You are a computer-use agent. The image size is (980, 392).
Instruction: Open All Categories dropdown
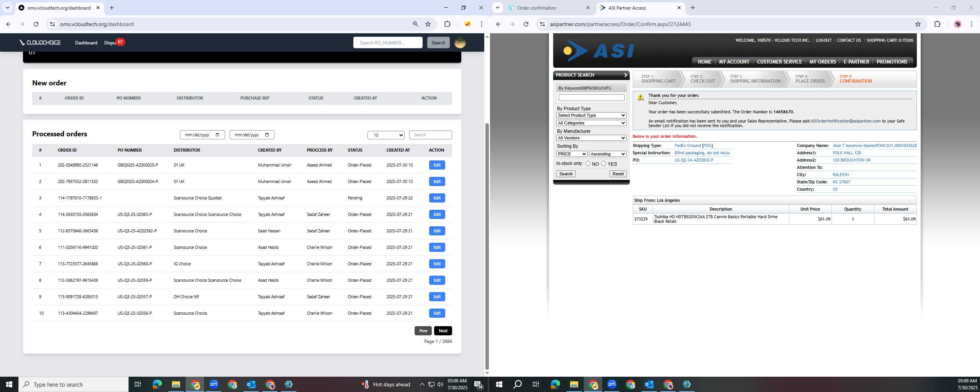click(591, 123)
